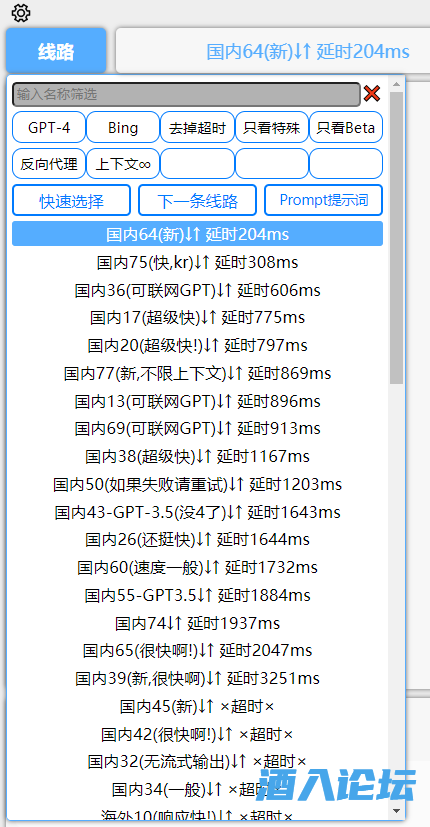
Task: Select route 国内65(很快啊!) 延时2047ms
Action: (x=197, y=650)
